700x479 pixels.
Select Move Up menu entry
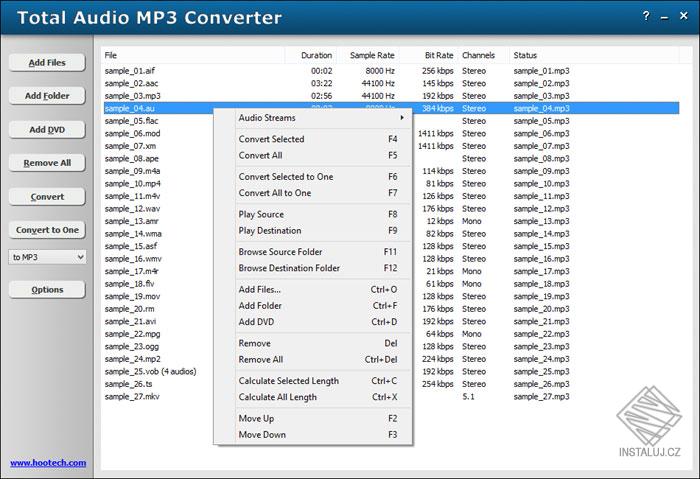(x=322, y=418)
